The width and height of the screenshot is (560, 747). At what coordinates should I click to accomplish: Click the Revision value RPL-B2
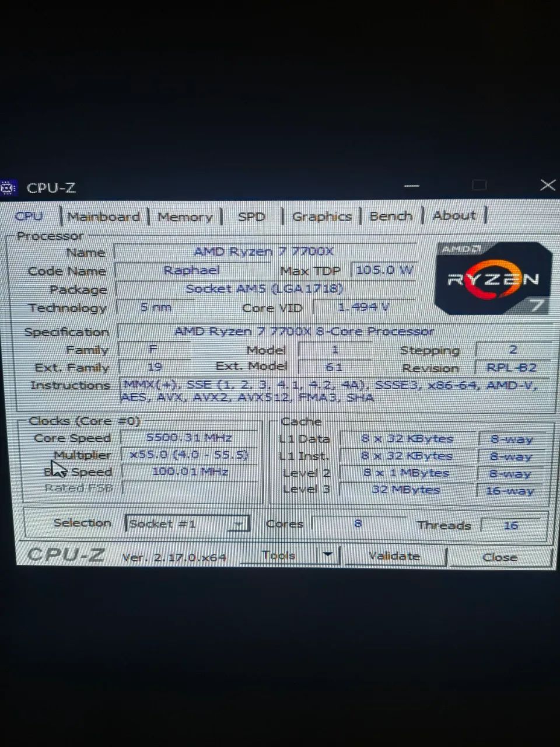pyautogui.click(x=513, y=368)
